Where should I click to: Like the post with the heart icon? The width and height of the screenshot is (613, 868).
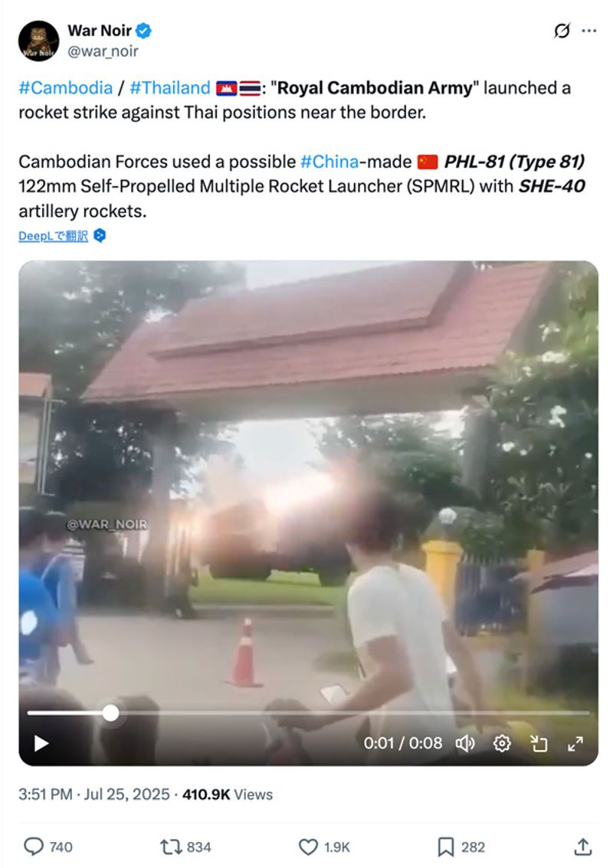point(309,847)
